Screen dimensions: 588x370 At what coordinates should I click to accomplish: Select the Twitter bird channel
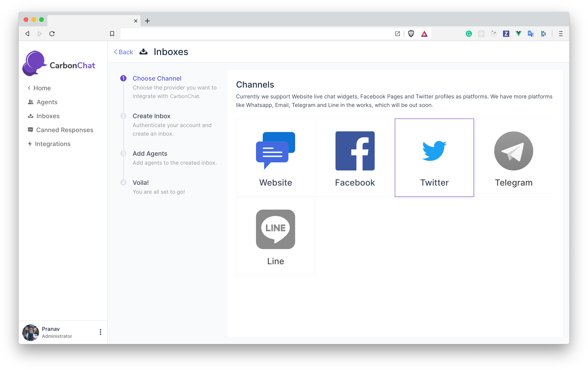(434, 151)
